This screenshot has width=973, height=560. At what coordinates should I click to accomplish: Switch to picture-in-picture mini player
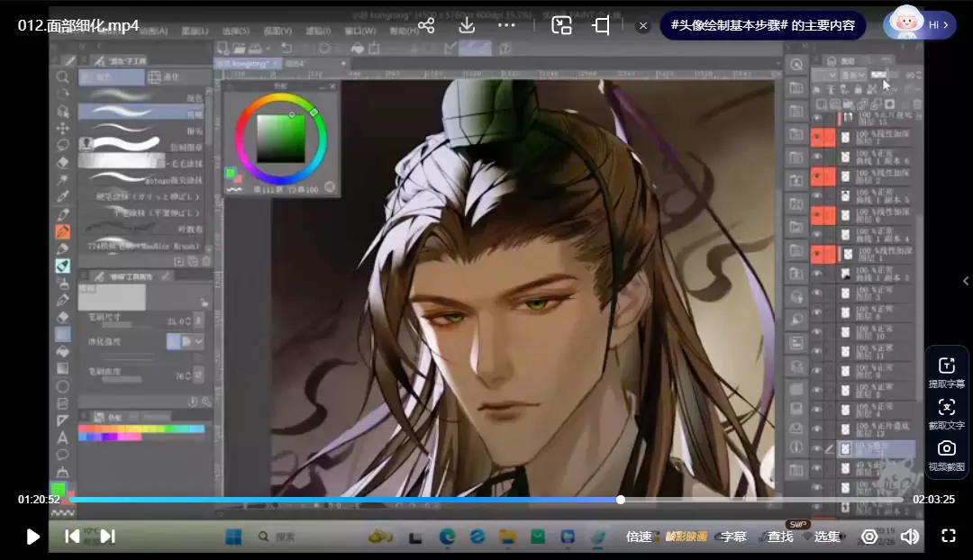point(561,25)
